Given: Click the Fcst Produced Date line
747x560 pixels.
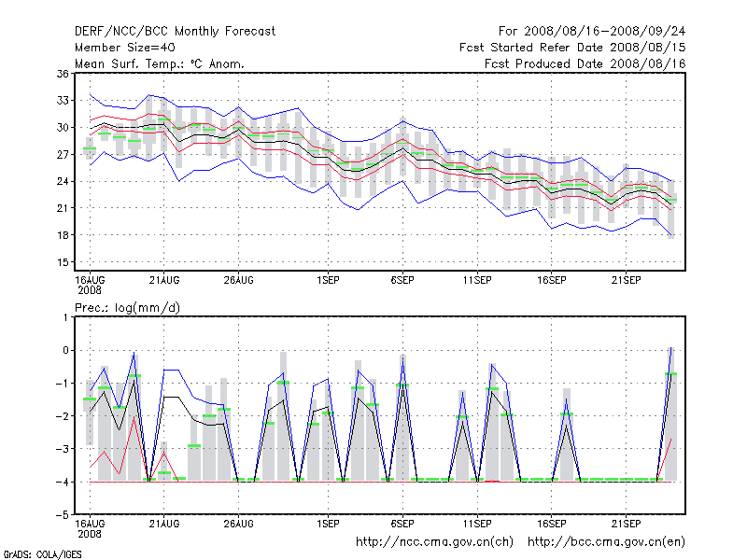Looking at the screenshot, I should (x=585, y=63).
